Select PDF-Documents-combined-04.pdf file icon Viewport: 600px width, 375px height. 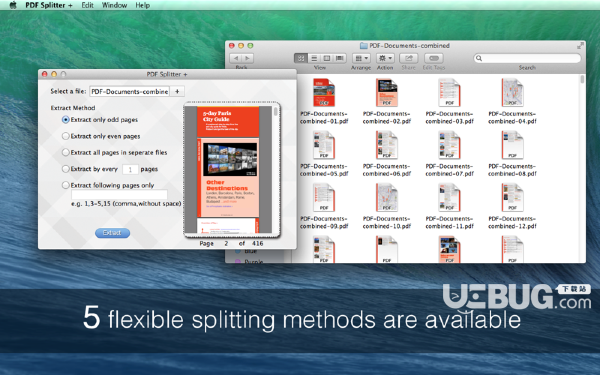(512, 93)
